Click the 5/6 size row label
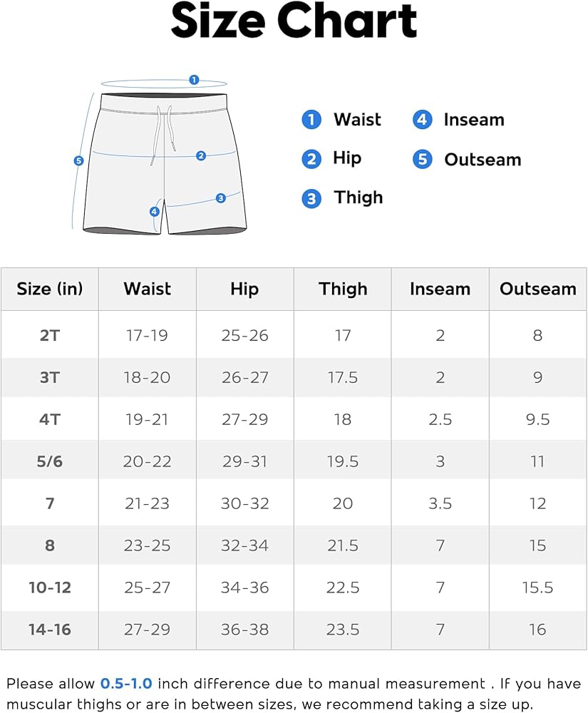Screen dimensions: 588x713 pos(49,461)
